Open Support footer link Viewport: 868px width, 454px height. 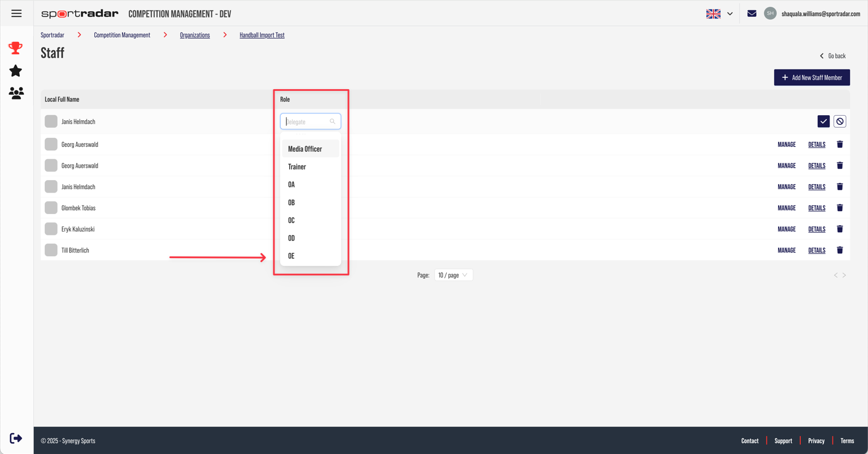[x=783, y=441]
